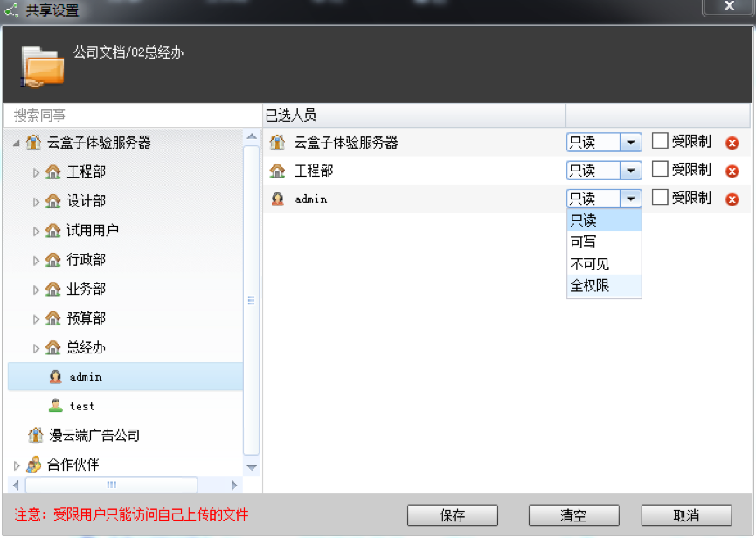756x538 pixels.
Task: Remove 工程部 using its red delete icon
Action: (x=732, y=171)
